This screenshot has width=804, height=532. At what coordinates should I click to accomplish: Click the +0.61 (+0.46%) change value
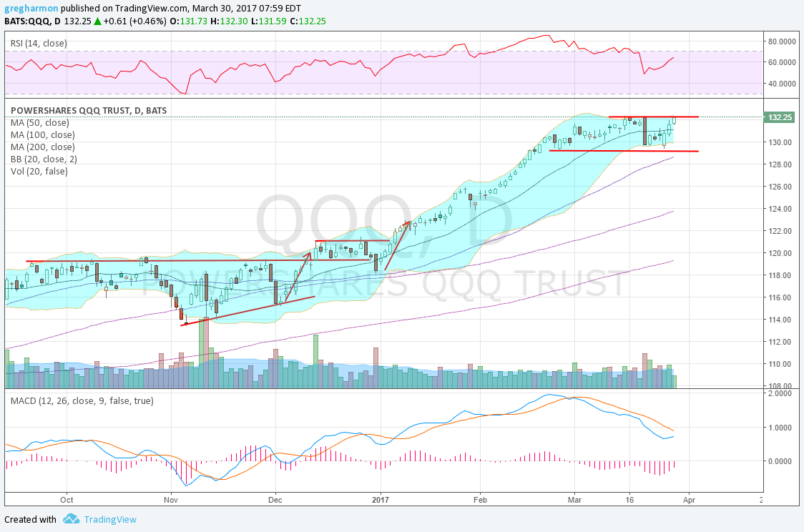[x=134, y=21]
